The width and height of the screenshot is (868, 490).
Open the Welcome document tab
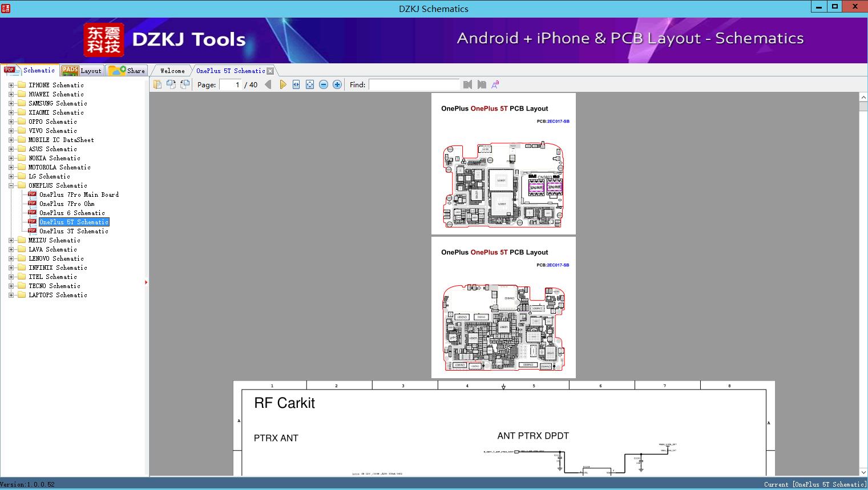pyautogui.click(x=172, y=71)
